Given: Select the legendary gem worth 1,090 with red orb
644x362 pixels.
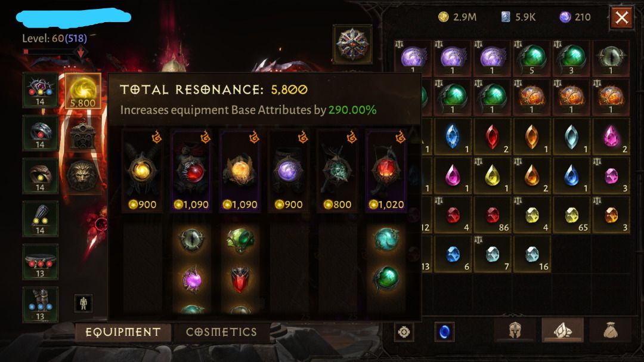Looking at the screenshot, I should pyautogui.click(x=191, y=171).
